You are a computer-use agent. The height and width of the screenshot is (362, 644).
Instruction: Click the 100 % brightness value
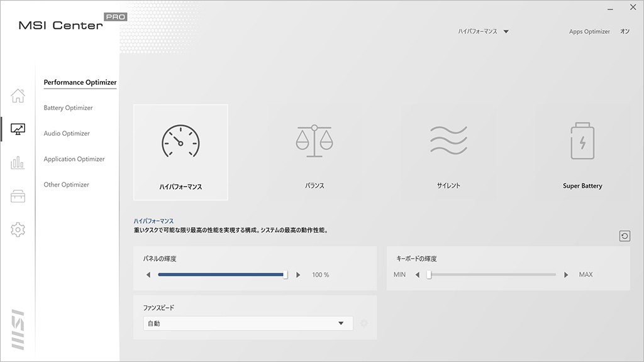tap(320, 275)
